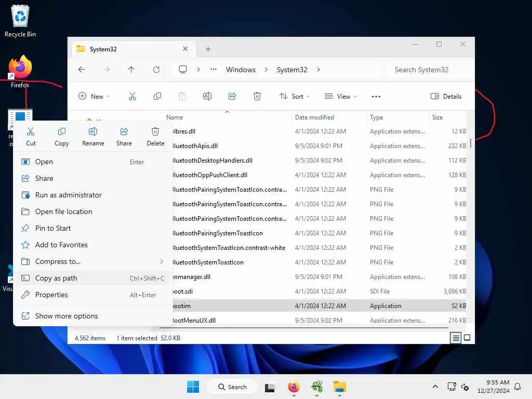Click the See more ellipsis in toolbar
Image resolution: width=532 pixels, height=399 pixels.
[376, 96]
